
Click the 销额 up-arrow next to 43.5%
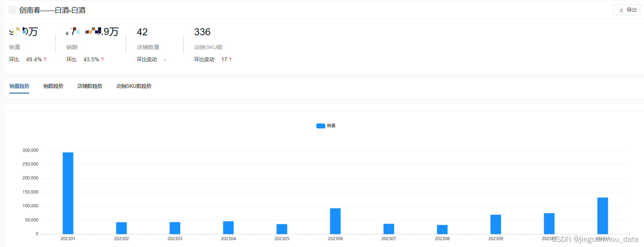tap(102, 59)
